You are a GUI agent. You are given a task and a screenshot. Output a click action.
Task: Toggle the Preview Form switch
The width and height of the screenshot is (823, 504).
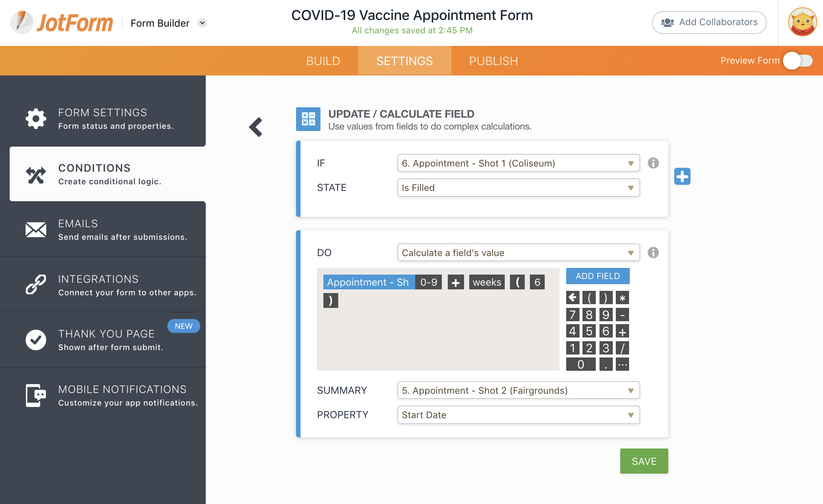tap(798, 61)
